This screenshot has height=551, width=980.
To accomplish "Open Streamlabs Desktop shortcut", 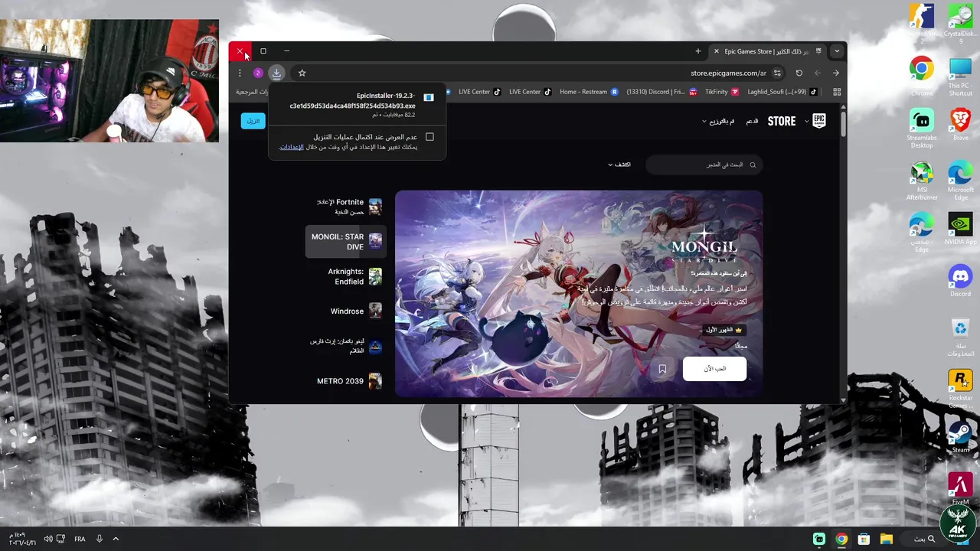I will coord(922,128).
